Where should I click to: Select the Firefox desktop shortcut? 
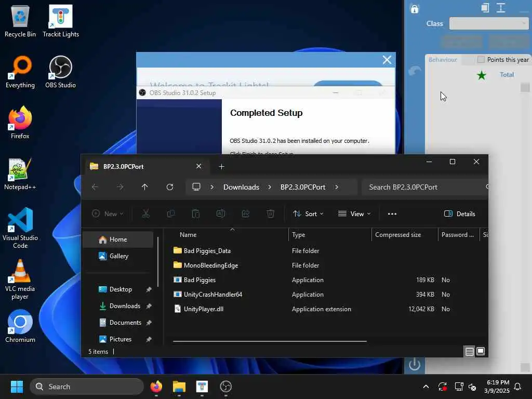point(20,123)
